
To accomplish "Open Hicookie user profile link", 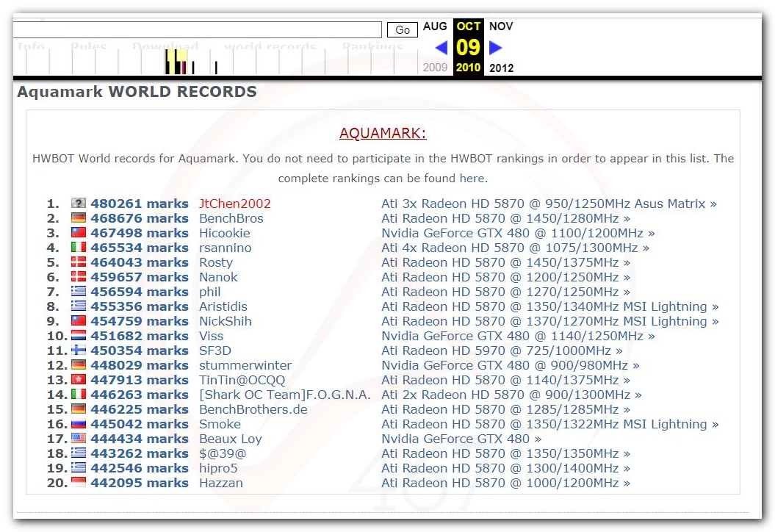I will (x=224, y=233).
